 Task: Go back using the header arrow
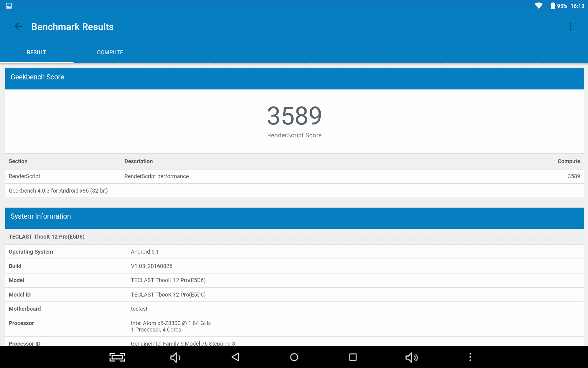pyautogui.click(x=18, y=27)
